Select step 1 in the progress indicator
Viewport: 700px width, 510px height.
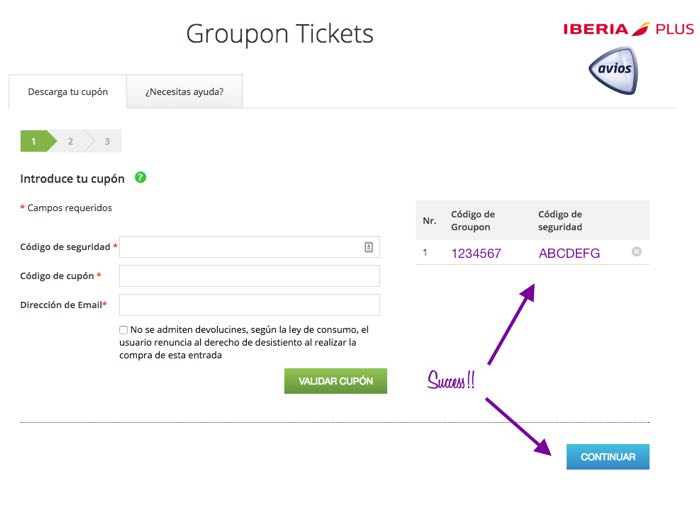point(38,141)
